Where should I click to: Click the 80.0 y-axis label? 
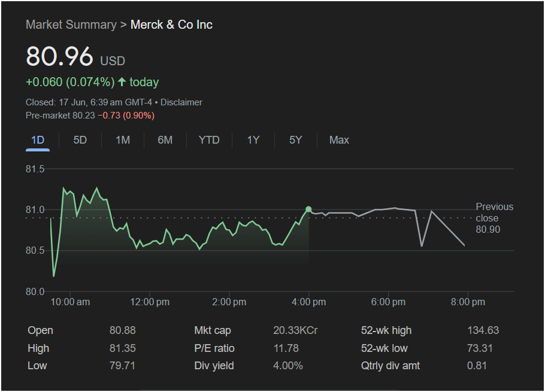[x=35, y=291]
